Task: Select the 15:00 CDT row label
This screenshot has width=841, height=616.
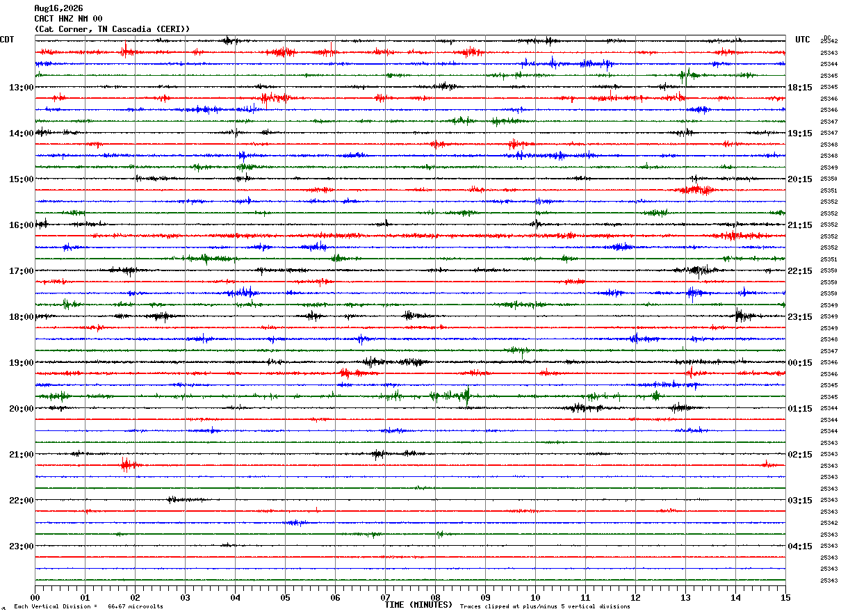Action: 22,179
